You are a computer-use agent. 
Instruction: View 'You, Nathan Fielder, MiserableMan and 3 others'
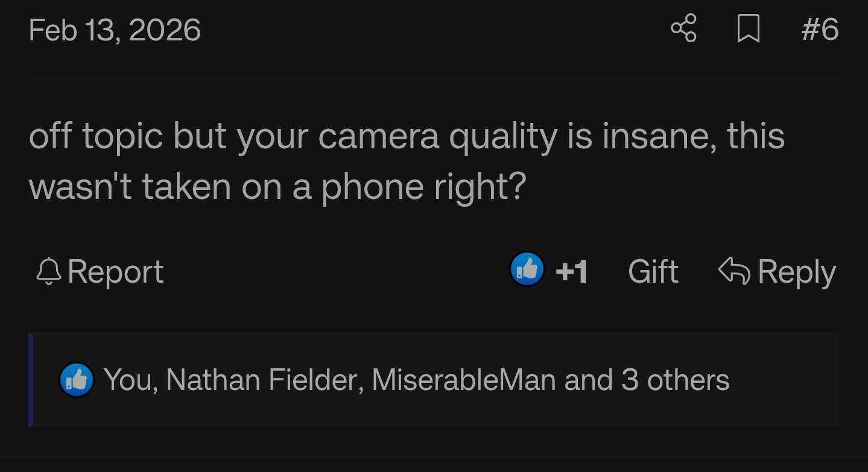point(416,379)
